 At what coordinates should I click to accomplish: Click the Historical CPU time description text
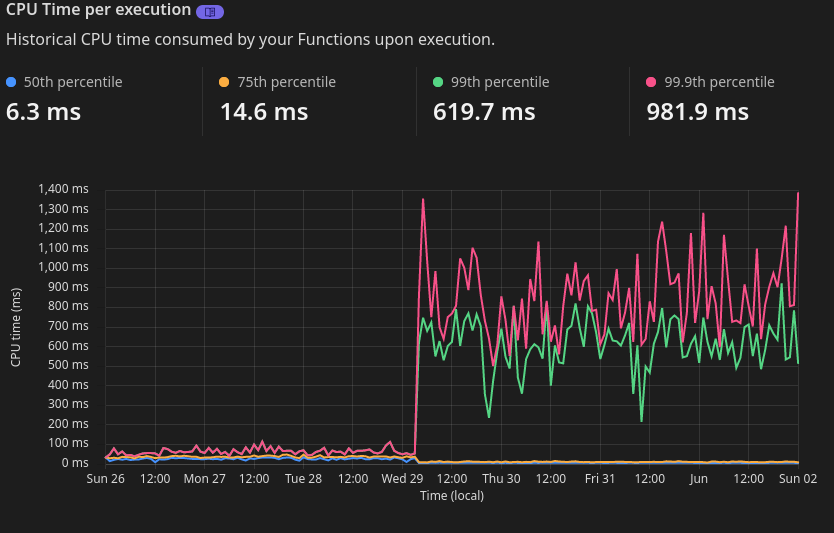tap(251, 39)
